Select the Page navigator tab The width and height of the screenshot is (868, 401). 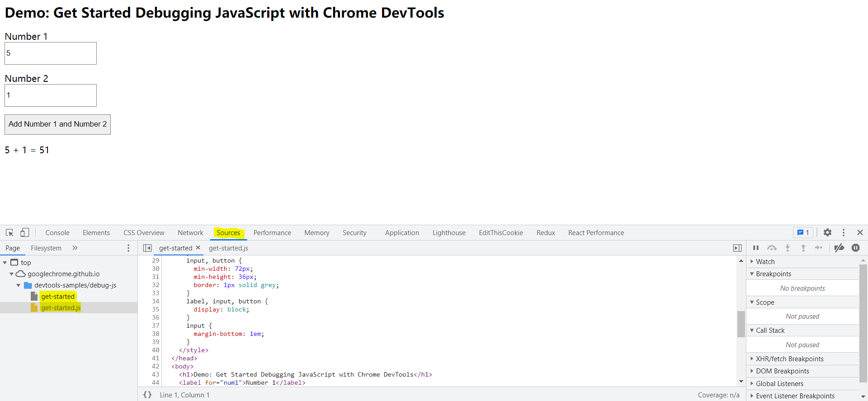click(x=13, y=248)
